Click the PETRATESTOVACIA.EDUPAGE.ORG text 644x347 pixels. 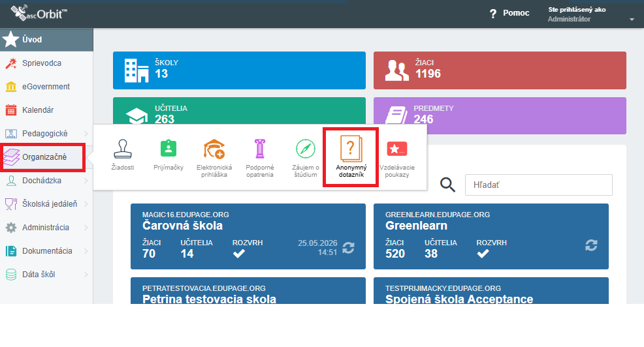[204, 288]
